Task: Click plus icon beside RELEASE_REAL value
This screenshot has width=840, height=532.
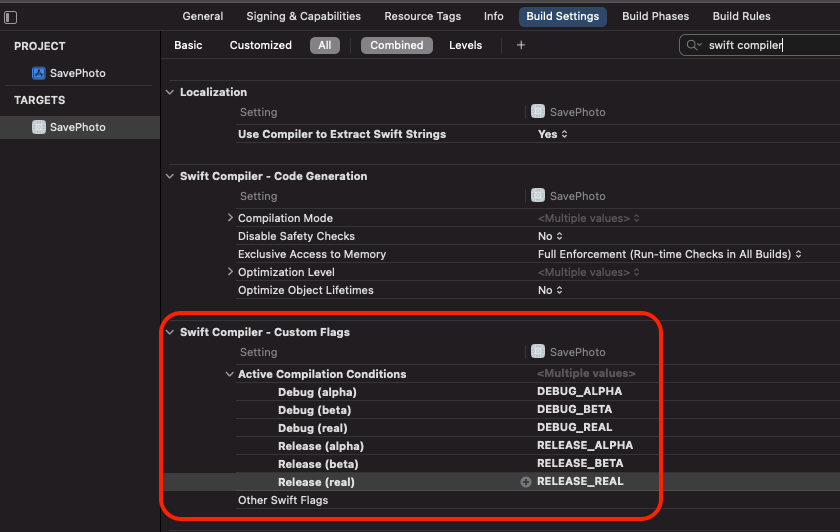Action: (526, 482)
